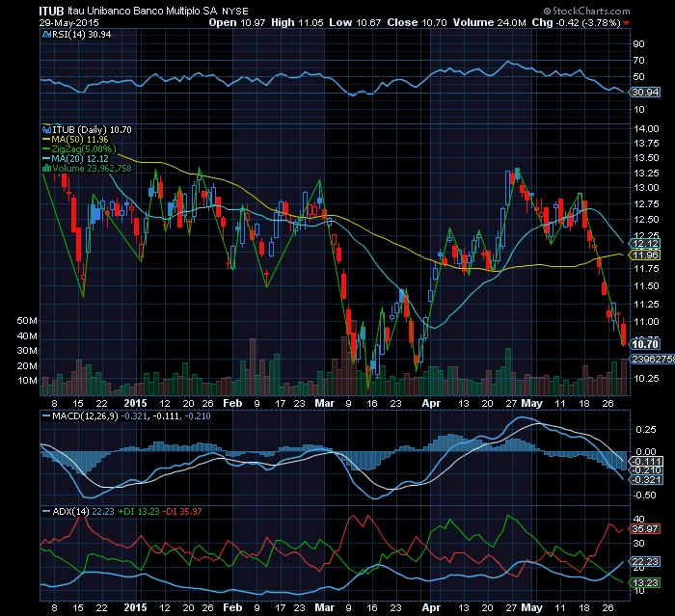Click the company name Itau Unibanco Banco Multiplo SA
Image resolution: width=675 pixels, height=616 pixels.
click(143, 11)
